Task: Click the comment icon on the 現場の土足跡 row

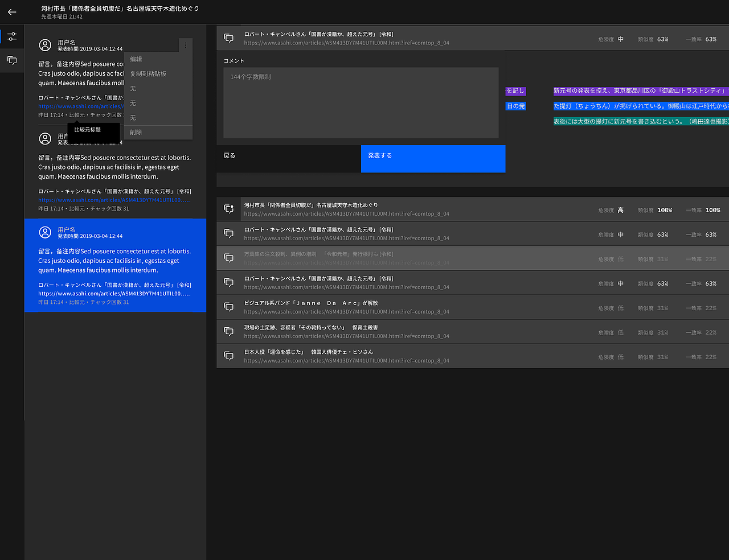Action: pyautogui.click(x=229, y=332)
